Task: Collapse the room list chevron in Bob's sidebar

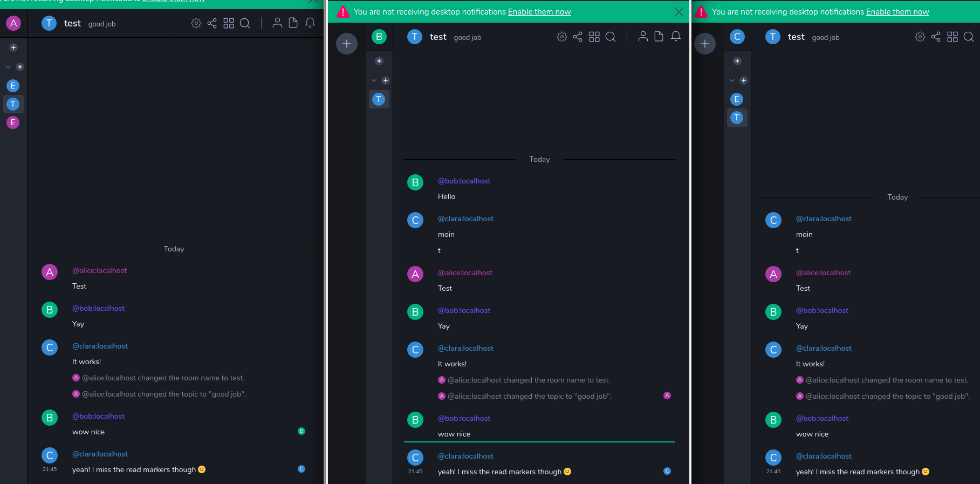Action: pyautogui.click(x=374, y=80)
